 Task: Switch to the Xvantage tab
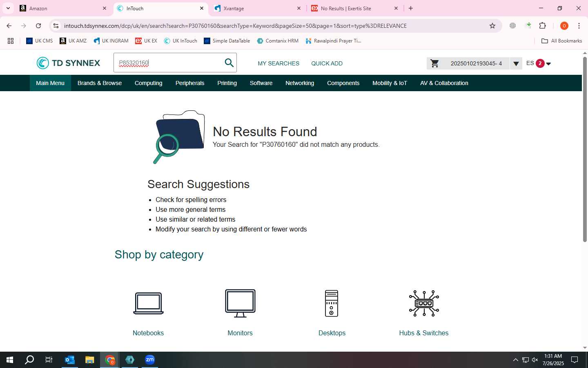click(x=258, y=8)
